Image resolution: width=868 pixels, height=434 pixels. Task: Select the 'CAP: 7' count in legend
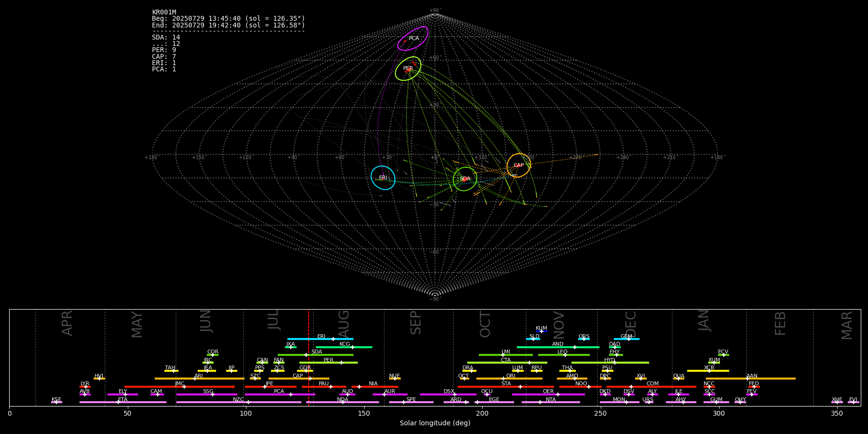164,57
